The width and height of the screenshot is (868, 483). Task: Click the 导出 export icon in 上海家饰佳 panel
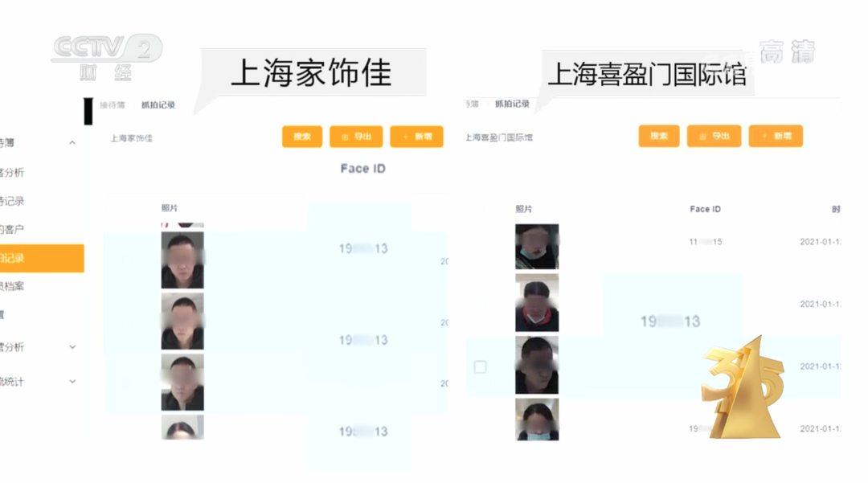[x=345, y=137]
